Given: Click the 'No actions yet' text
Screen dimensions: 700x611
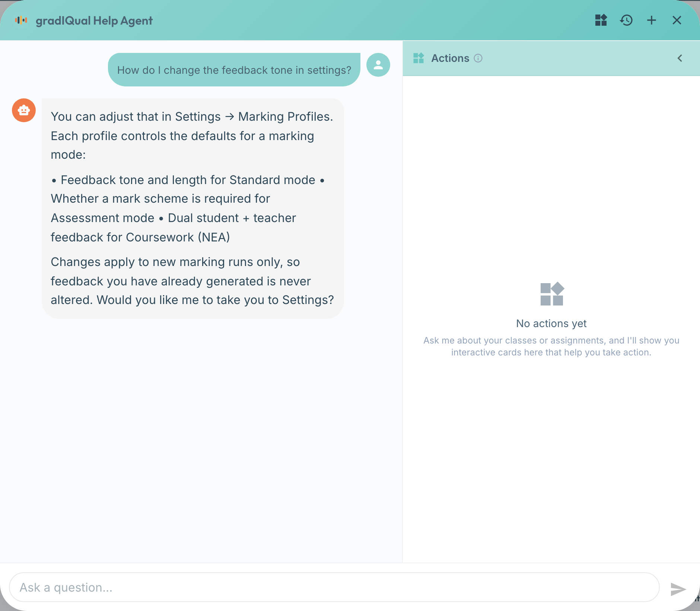Looking at the screenshot, I should 551,323.
